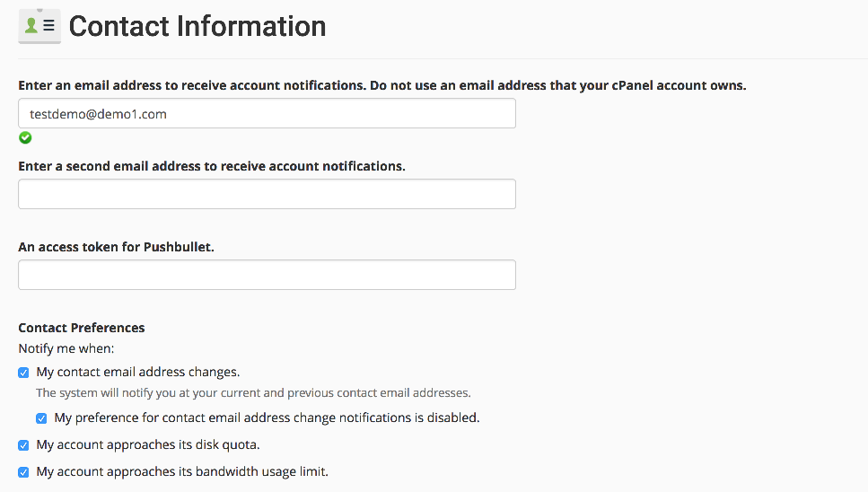The image size is (868, 492).
Task: Click the "Contact Preferences" section heading
Action: [x=82, y=328]
